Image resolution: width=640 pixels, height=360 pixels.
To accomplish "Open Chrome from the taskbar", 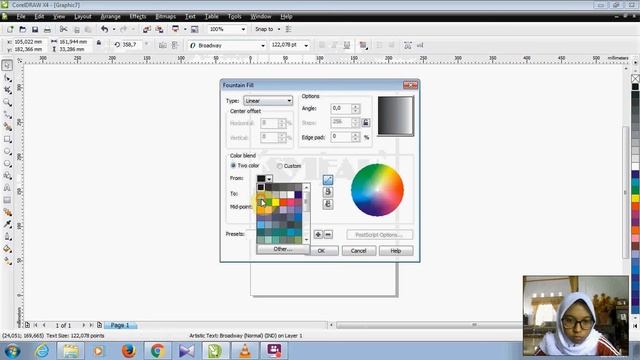I will [x=158, y=351].
